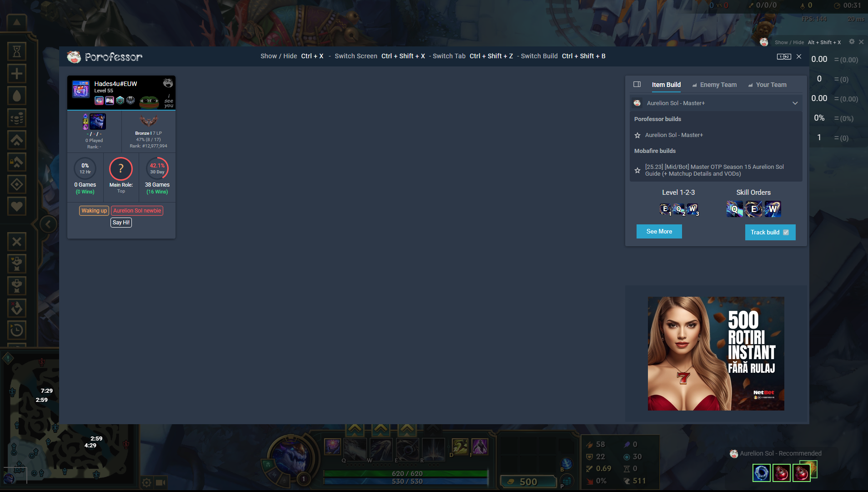Viewport: 868px width, 492px height.
Task: Click the double chevron up sidebar icon
Action: pyautogui.click(x=17, y=140)
